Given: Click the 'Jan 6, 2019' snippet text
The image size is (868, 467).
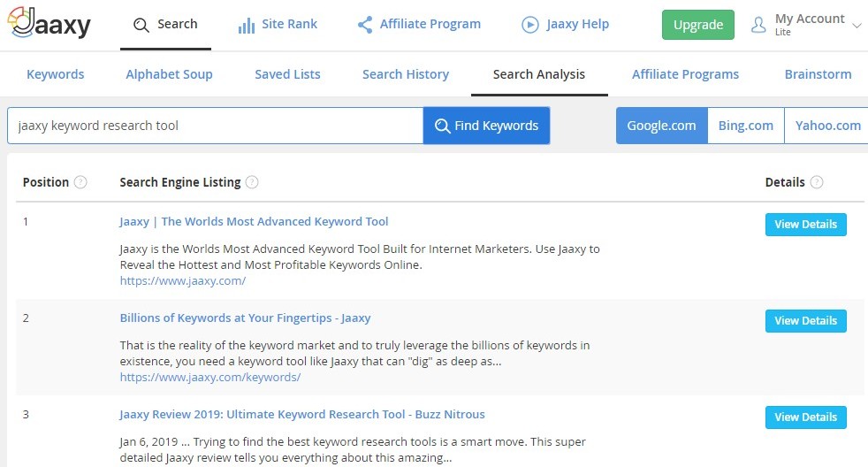Looking at the screenshot, I should point(353,450).
